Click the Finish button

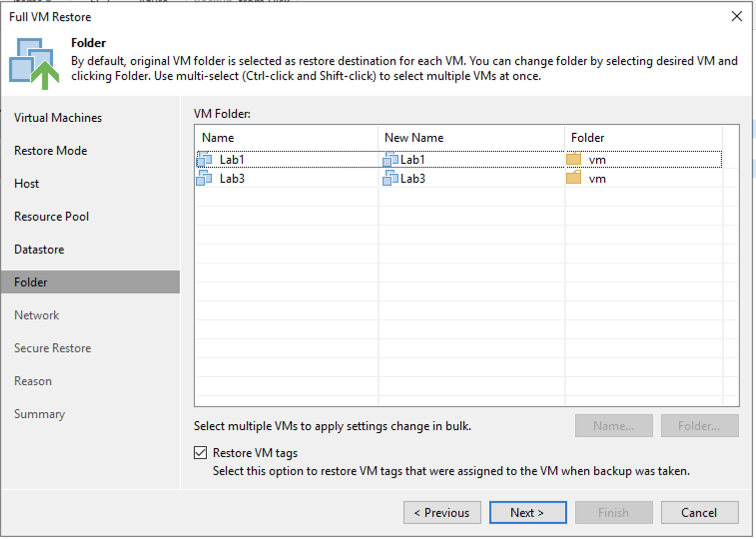coord(614,513)
